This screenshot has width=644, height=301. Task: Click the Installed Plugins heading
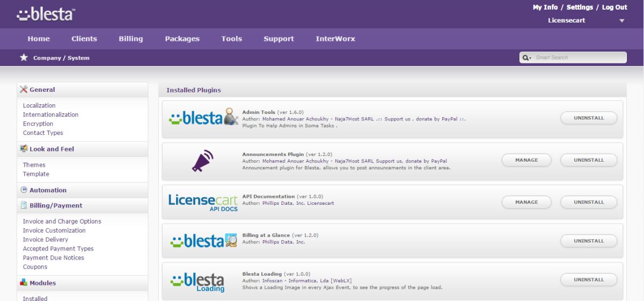click(194, 90)
